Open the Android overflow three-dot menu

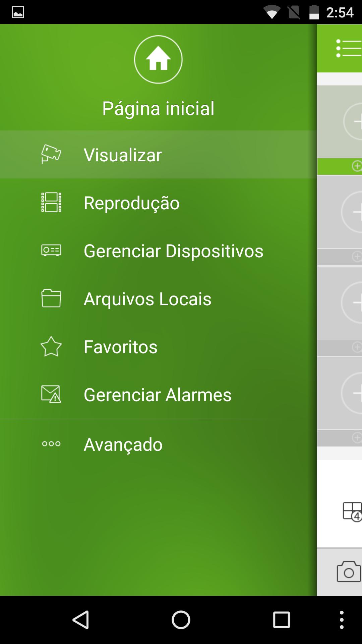(341, 620)
